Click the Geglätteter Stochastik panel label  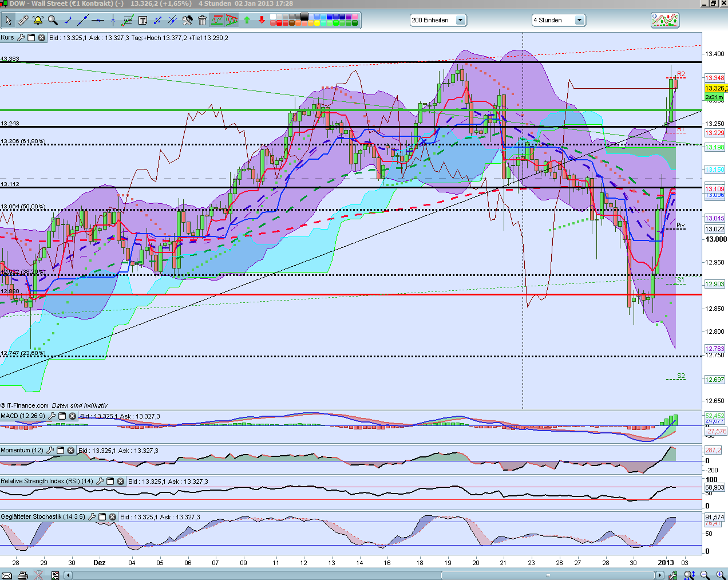(42, 516)
